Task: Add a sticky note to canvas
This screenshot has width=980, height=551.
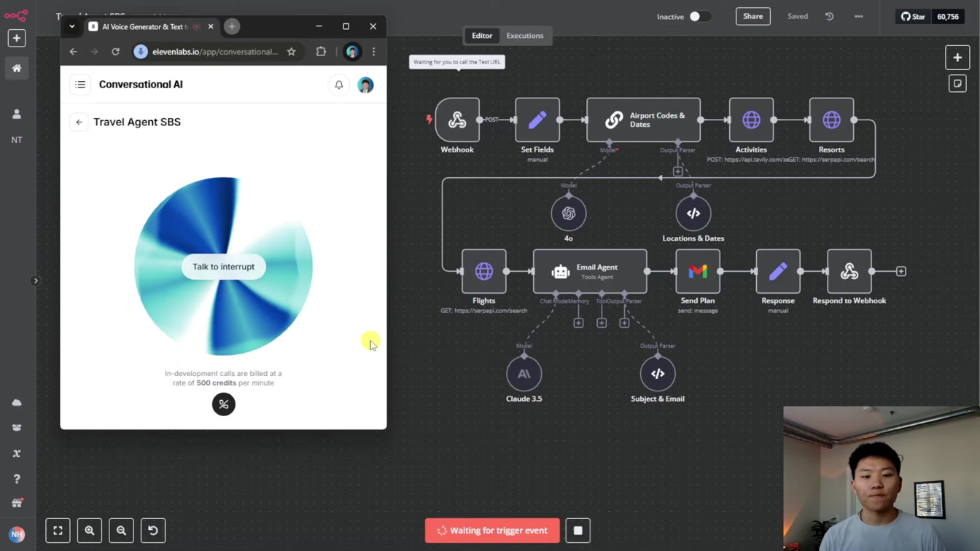Action: (957, 84)
